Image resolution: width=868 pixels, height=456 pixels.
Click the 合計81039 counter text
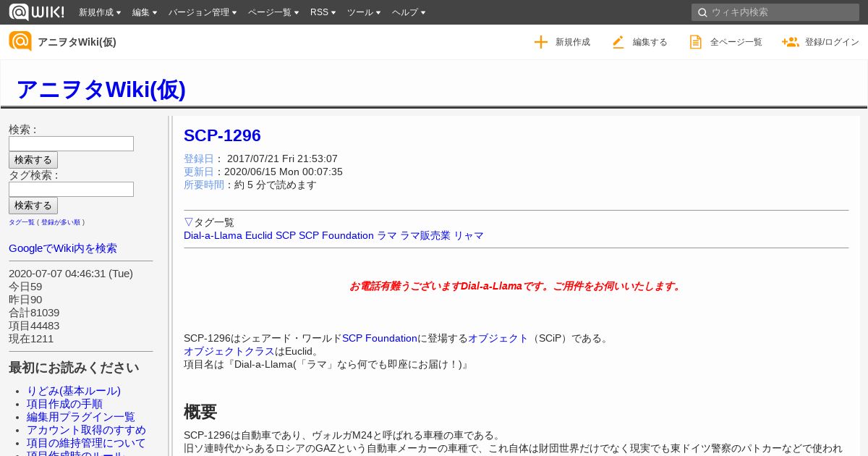click(x=34, y=313)
